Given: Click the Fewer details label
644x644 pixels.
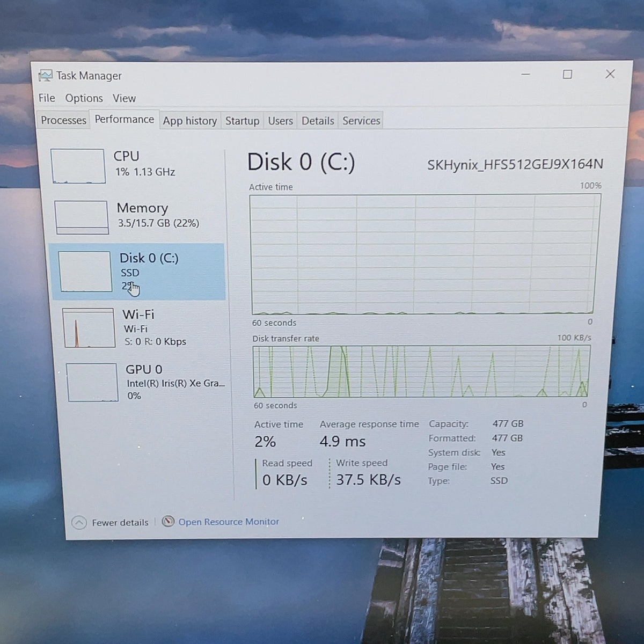Looking at the screenshot, I should pyautogui.click(x=120, y=522).
